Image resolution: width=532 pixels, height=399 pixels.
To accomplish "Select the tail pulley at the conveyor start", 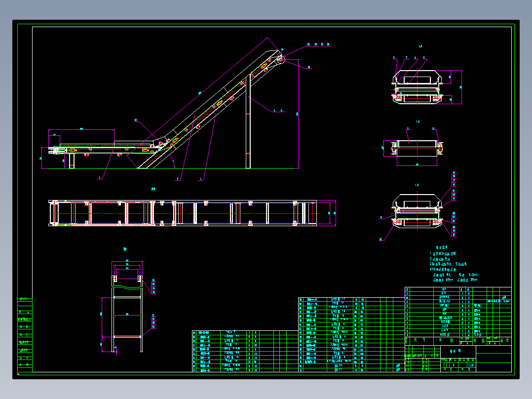I will (54, 151).
